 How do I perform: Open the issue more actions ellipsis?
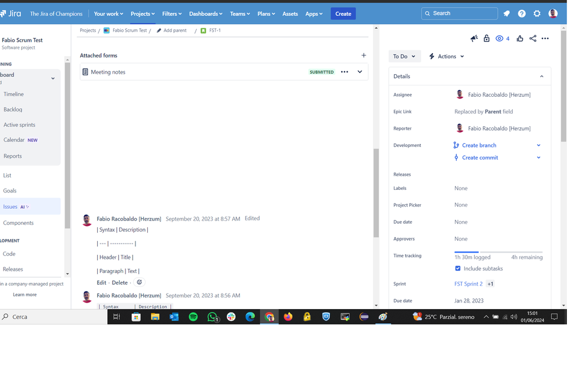coord(545,38)
